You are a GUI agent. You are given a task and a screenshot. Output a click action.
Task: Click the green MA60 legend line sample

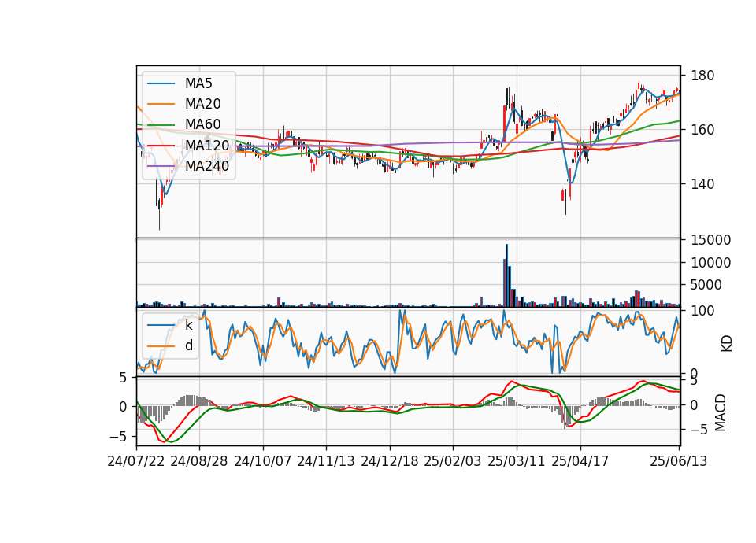161,124
